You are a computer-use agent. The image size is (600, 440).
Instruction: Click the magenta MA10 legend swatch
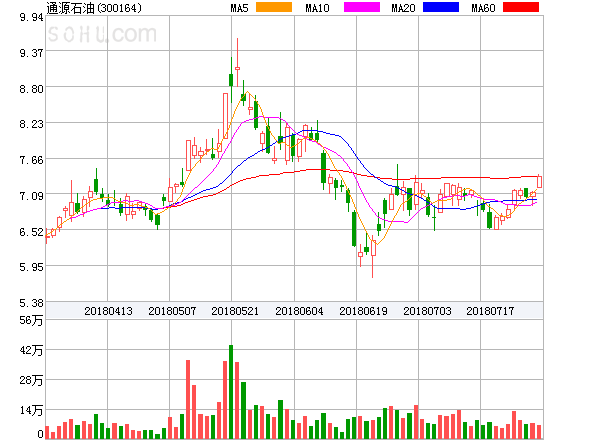point(362,7)
